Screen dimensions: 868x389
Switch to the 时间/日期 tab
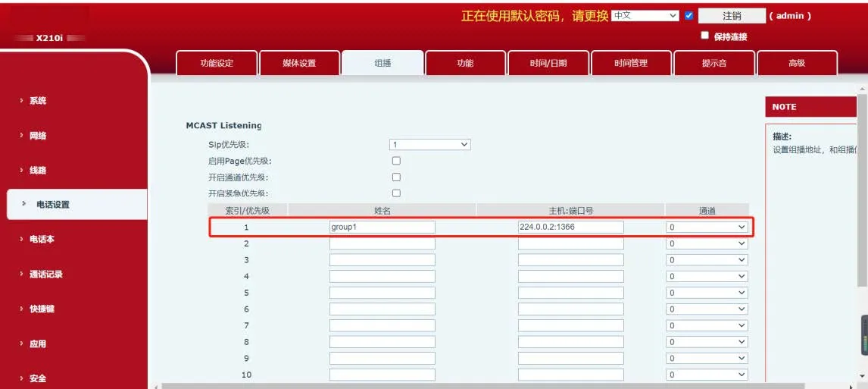tap(548, 64)
